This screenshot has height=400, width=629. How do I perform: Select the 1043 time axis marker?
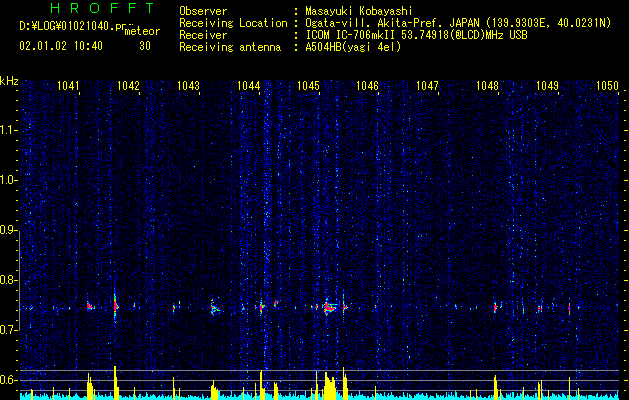click(x=188, y=85)
